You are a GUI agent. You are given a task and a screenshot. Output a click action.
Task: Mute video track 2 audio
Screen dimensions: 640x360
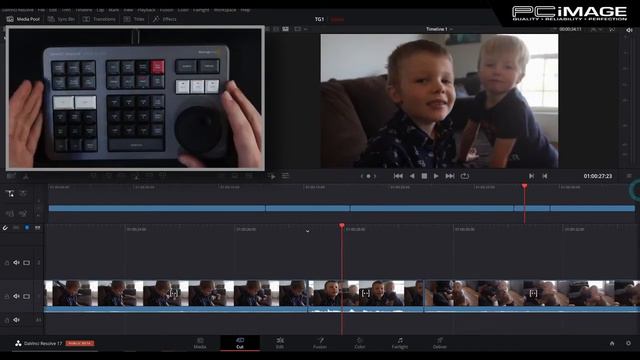coord(16,263)
